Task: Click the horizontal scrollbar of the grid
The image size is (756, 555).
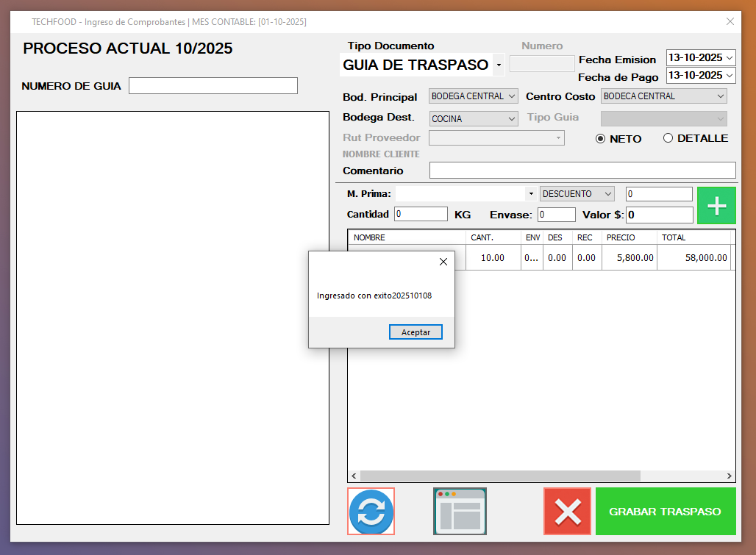Action: (500, 476)
